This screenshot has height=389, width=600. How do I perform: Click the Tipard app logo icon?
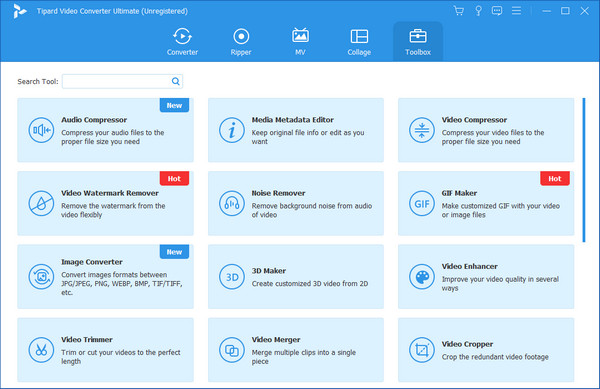tap(19, 11)
